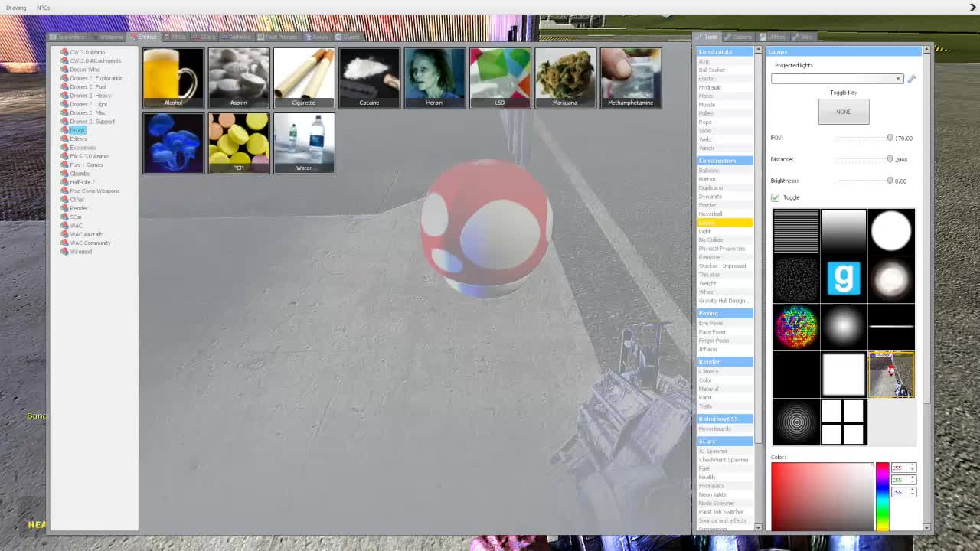The width and height of the screenshot is (980, 551).
Task: Select the four-pane window lamp texture
Action: (x=843, y=422)
